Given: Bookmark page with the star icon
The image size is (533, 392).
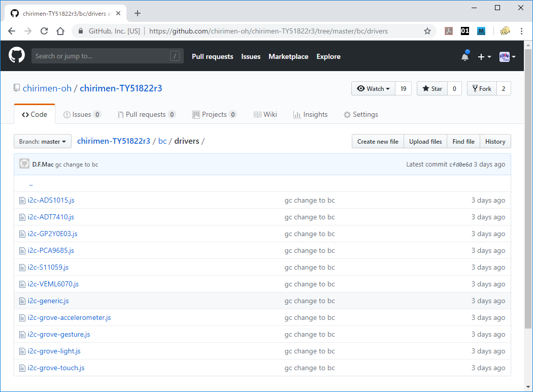Looking at the screenshot, I should (427, 31).
